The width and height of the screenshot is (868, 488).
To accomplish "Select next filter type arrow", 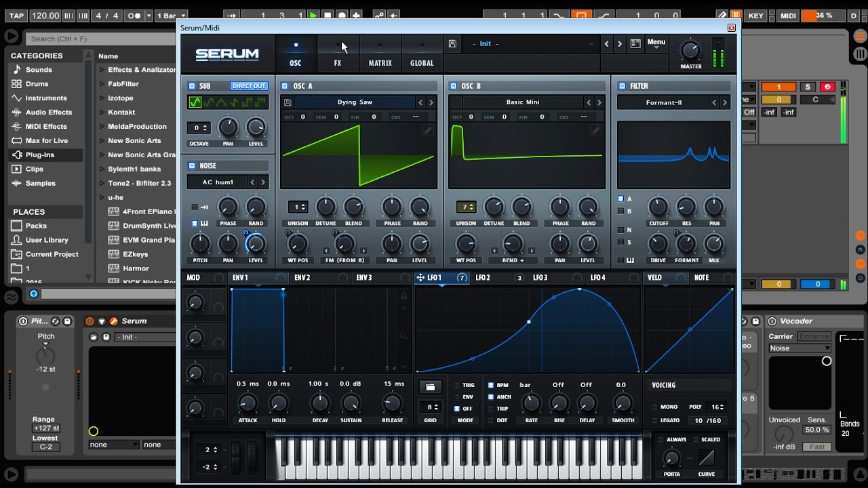I will (725, 102).
